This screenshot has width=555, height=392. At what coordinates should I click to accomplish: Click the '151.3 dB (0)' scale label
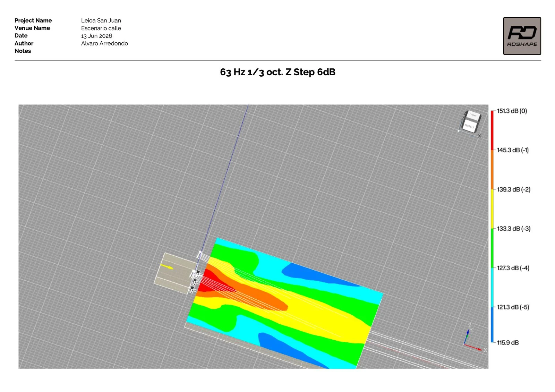(x=512, y=111)
